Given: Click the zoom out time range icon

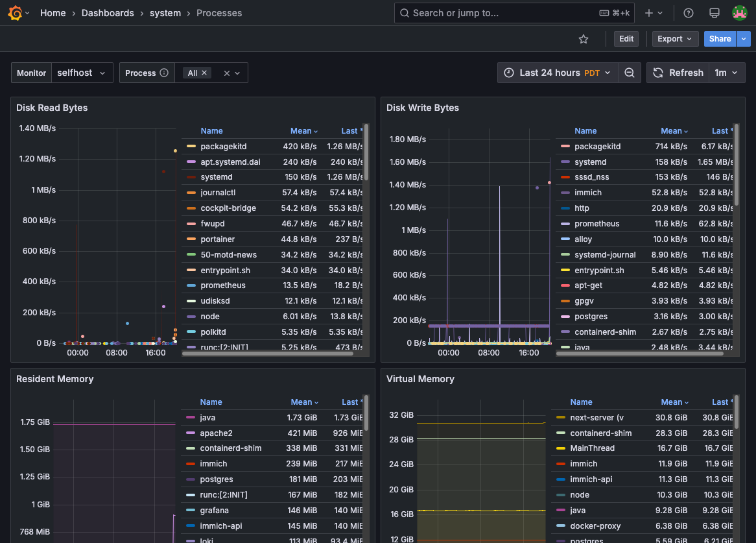Looking at the screenshot, I should pyautogui.click(x=629, y=73).
